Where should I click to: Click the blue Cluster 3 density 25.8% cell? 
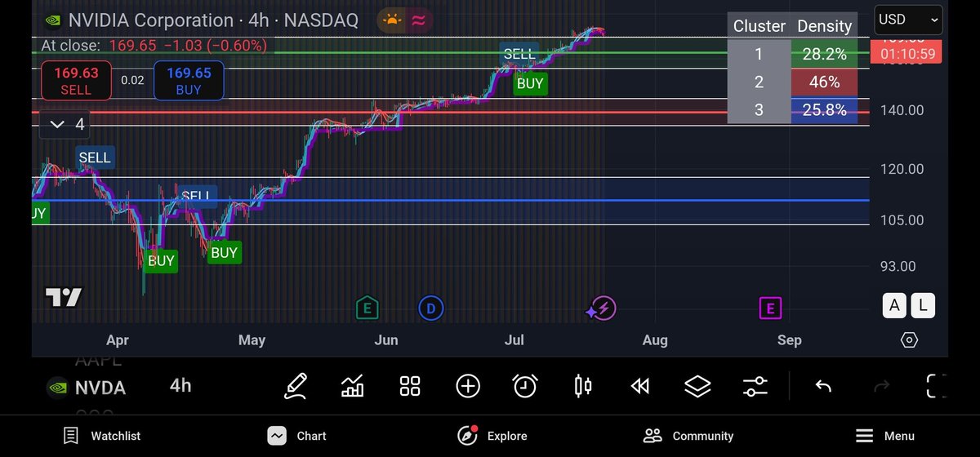(824, 109)
